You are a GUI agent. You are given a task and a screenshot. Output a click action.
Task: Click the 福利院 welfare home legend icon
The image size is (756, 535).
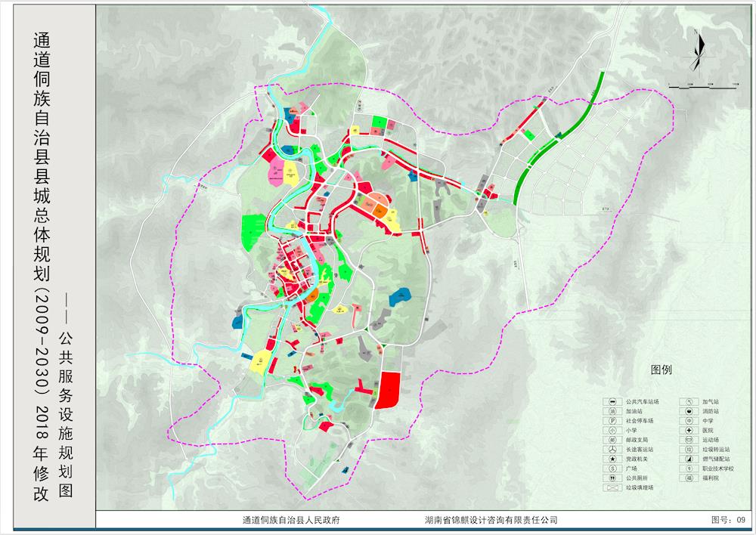(690, 478)
